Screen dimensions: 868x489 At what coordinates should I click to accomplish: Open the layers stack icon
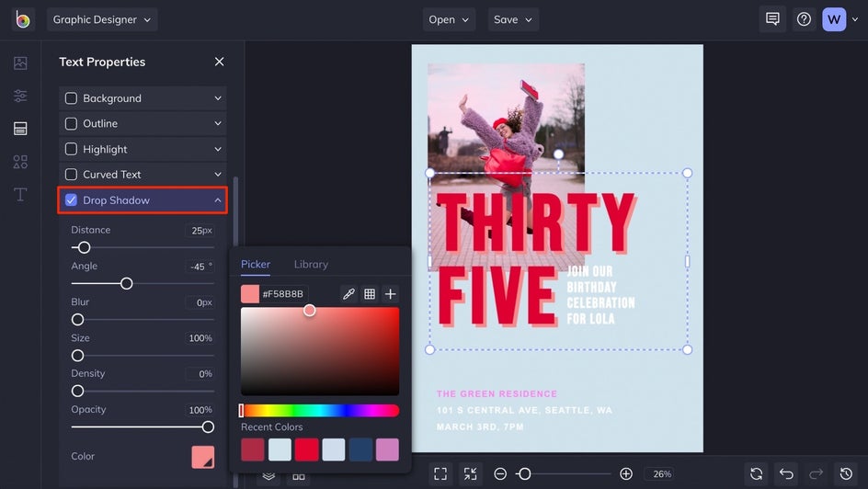[x=268, y=476]
